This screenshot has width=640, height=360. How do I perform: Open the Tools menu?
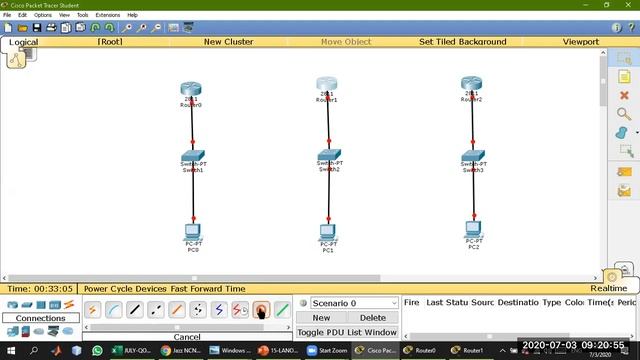(x=82, y=15)
